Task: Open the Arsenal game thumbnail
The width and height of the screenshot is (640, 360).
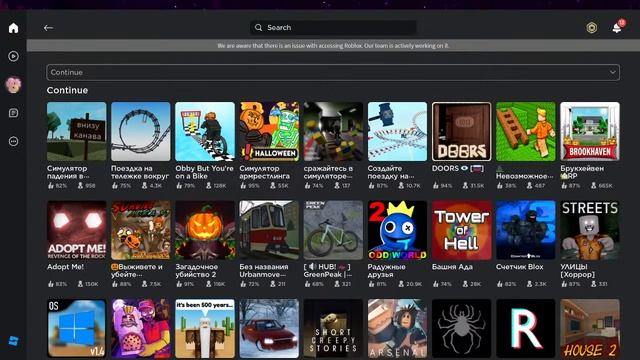Action: point(397,329)
